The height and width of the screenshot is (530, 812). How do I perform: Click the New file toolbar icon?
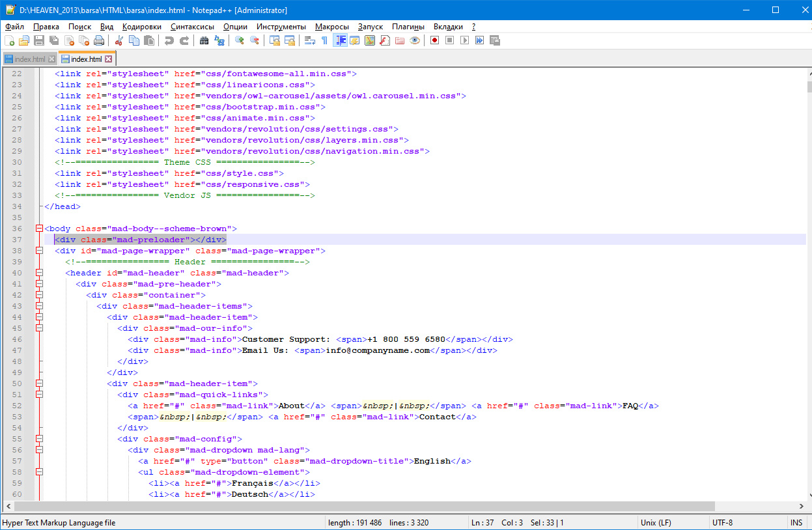(9, 40)
